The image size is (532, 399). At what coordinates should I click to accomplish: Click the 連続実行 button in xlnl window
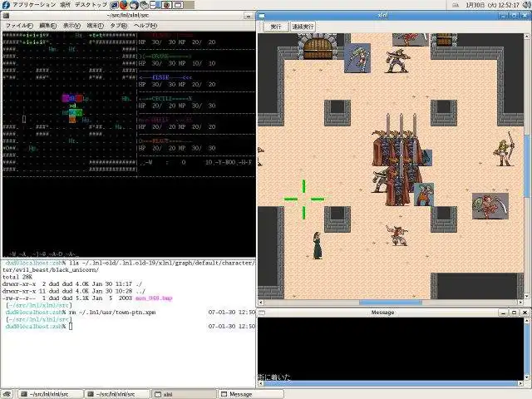coord(303,27)
